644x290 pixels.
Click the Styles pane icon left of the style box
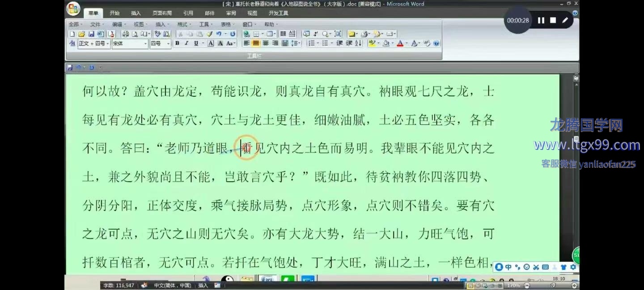coord(72,43)
